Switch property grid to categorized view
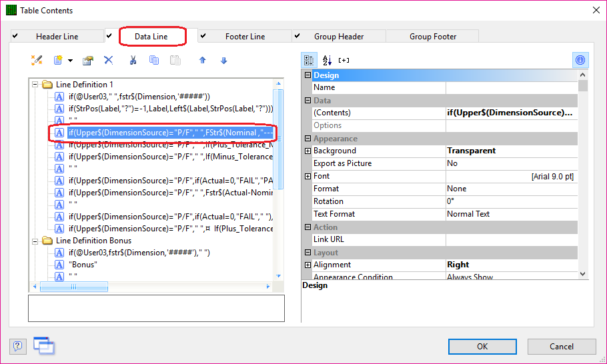The height and width of the screenshot is (364, 607). (x=309, y=60)
